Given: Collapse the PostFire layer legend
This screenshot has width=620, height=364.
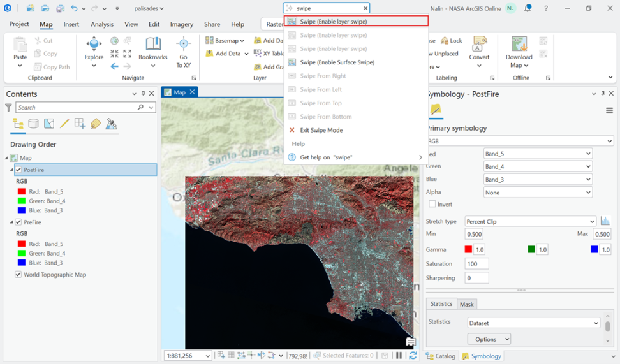Looking at the screenshot, I should (11, 170).
